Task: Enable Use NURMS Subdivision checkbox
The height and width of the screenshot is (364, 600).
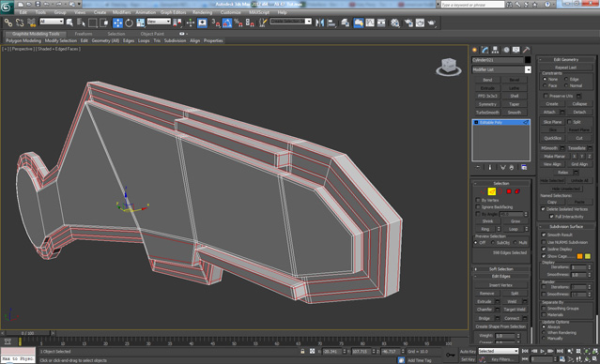Action: pos(544,242)
